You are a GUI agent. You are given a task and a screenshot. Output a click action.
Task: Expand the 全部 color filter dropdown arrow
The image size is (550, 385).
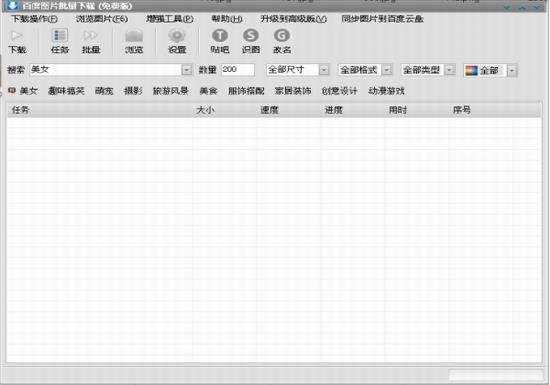pos(512,71)
